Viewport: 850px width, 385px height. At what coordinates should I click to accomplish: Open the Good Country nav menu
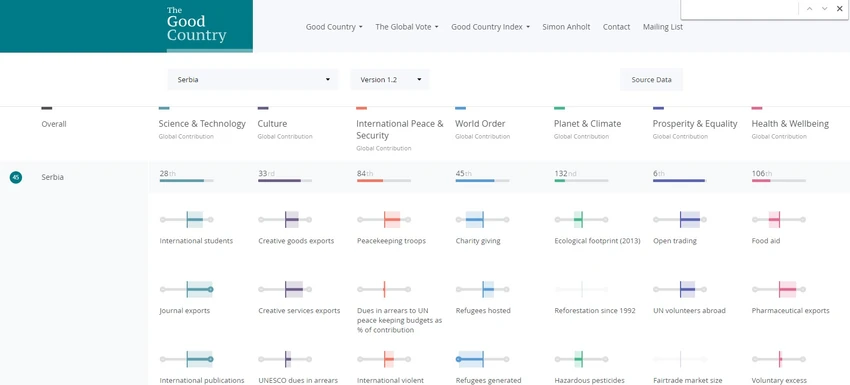tap(334, 27)
